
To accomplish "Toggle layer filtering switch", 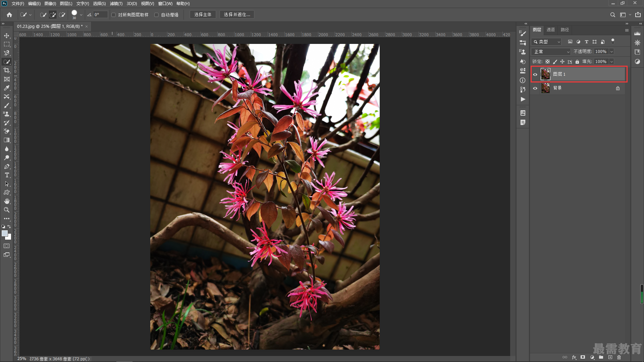I will (x=613, y=41).
